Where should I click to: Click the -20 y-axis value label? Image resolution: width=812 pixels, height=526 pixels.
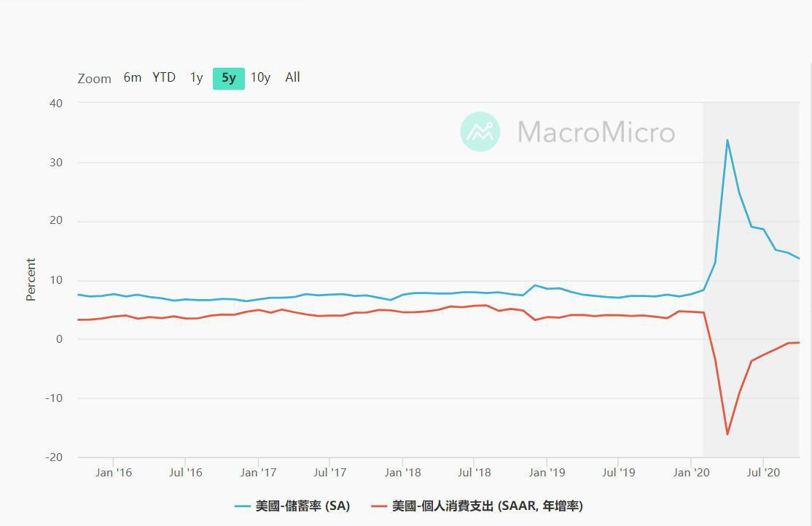click(53, 457)
